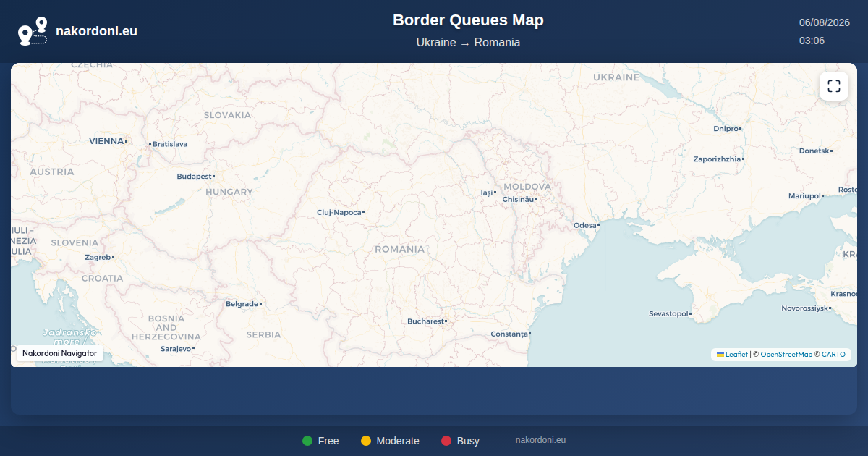Click the red Busy legend dot
868x456 pixels.
coord(446,441)
